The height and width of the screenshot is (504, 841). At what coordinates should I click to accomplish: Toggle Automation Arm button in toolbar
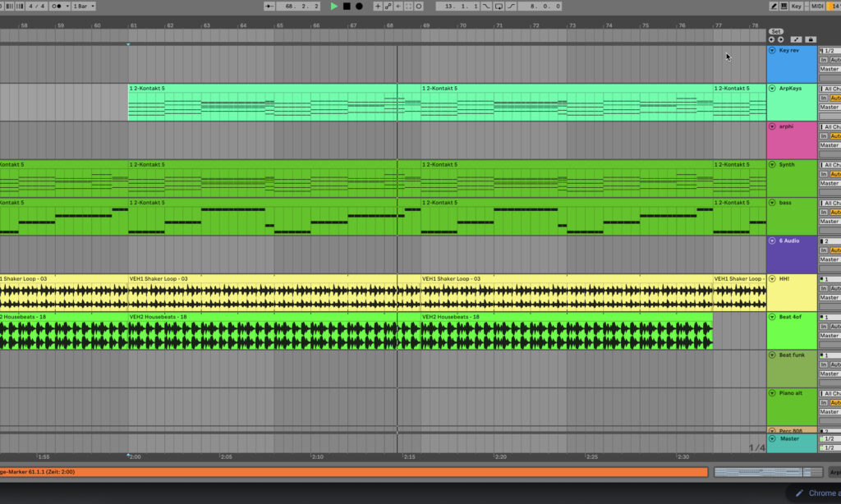pyautogui.click(x=388, y=7)
